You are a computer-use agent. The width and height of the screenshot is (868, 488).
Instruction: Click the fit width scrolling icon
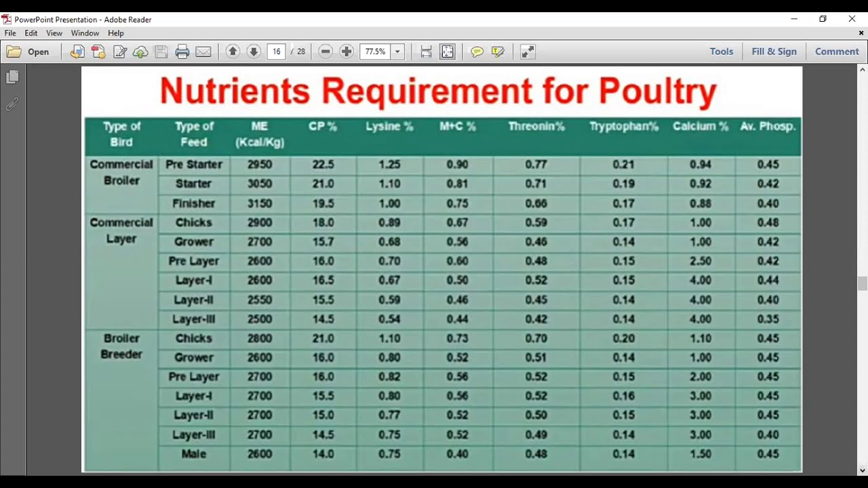click(426, 52)
